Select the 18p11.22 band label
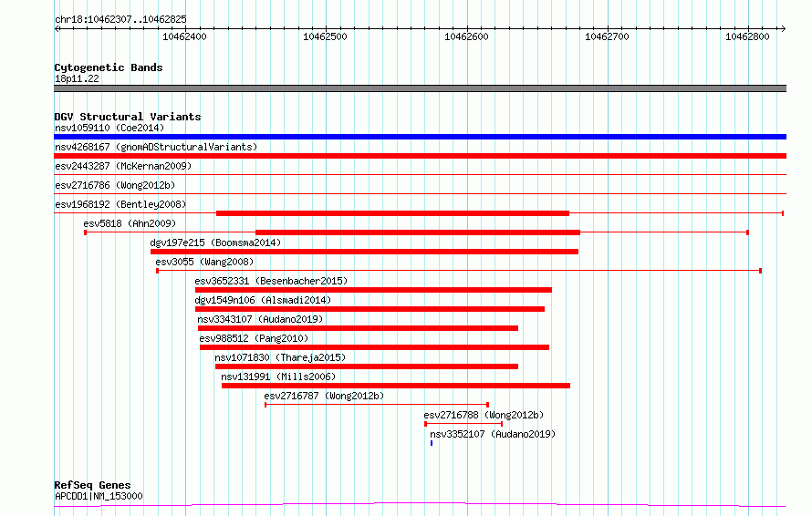Viewport: 812px width, 516px height. (x=77, y=78)
